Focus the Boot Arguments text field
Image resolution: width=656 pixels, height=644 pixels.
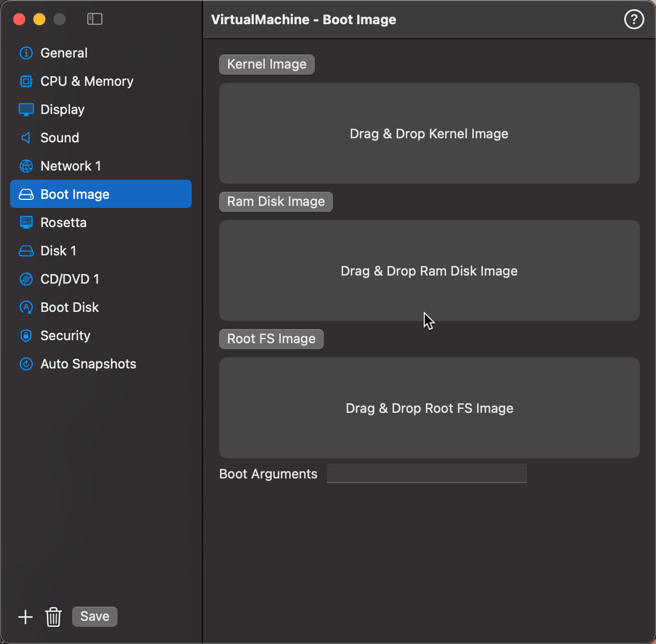coord(426,473)
